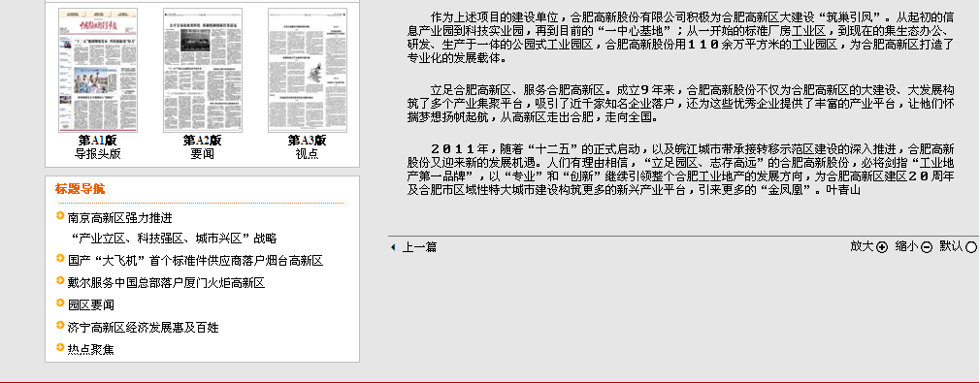
Task: Click orange bullet beside 园区要闻
Action: click(x=60, y=303)
